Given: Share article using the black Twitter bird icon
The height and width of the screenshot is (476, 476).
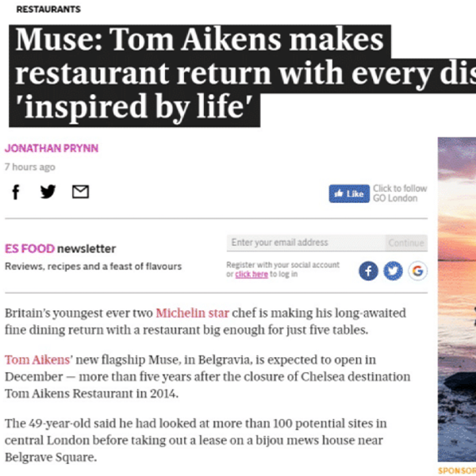Looking at the screenshot, I should click(48, 192).
